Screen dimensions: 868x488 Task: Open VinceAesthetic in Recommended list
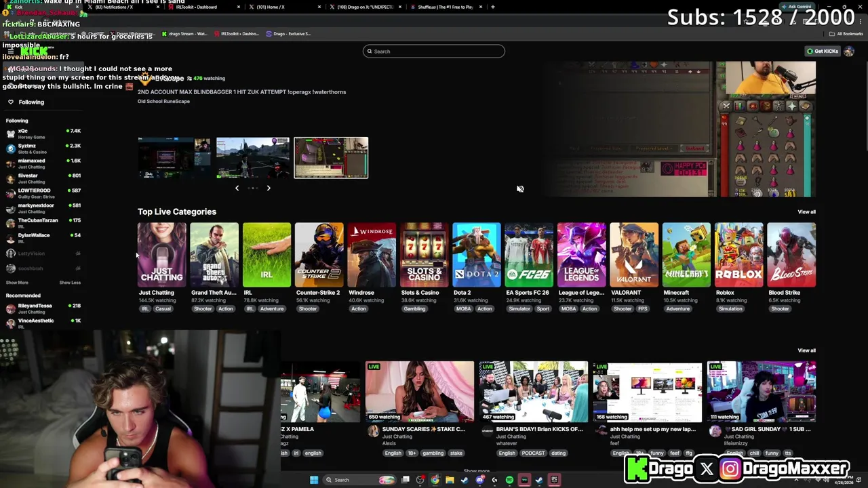click(42, 323)
